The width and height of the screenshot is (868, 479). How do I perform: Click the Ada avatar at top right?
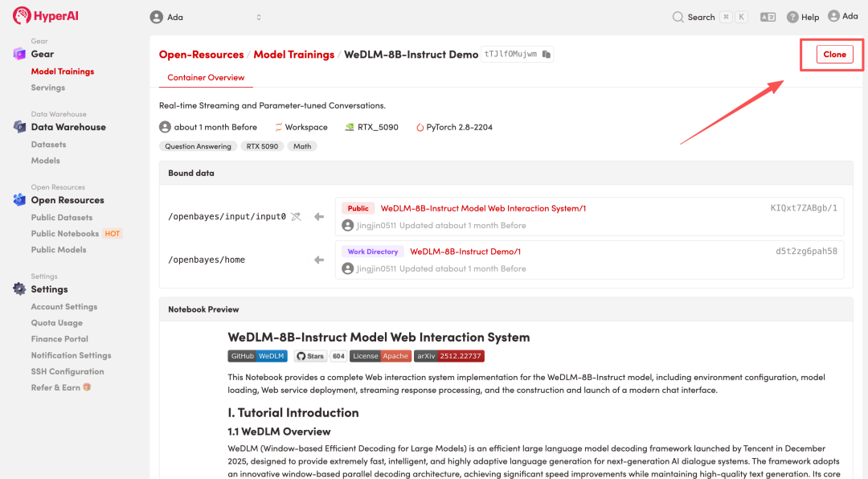(x=833, y=16)
